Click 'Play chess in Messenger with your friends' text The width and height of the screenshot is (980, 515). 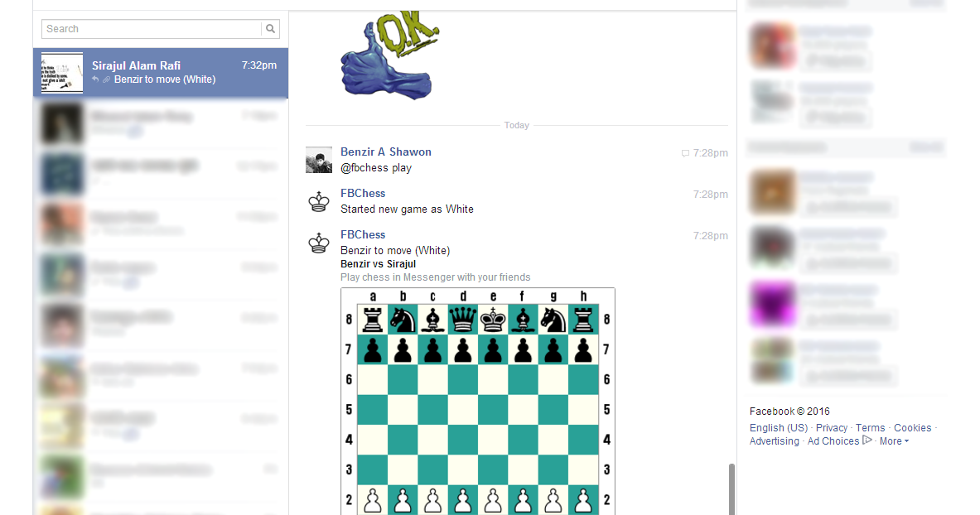436,277
